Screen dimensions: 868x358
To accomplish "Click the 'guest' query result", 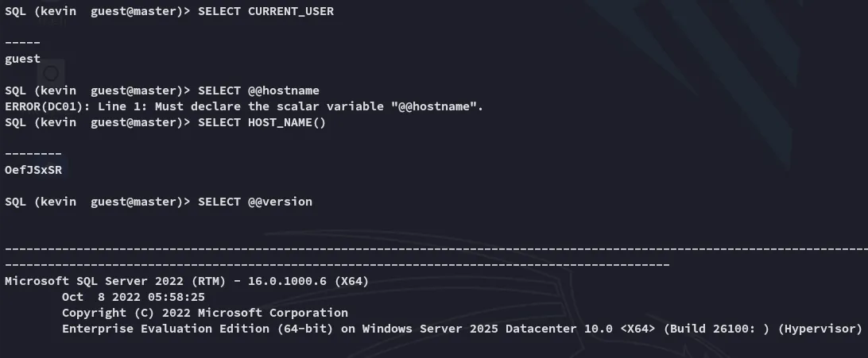I will [x=22, y=59].
